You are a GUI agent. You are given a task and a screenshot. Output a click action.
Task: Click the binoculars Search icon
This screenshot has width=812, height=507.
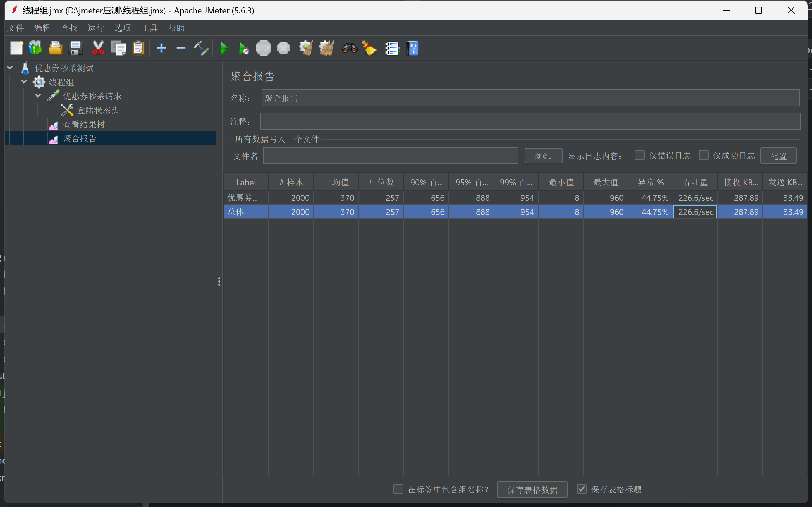pyautogui.click(x=349, y=48)
